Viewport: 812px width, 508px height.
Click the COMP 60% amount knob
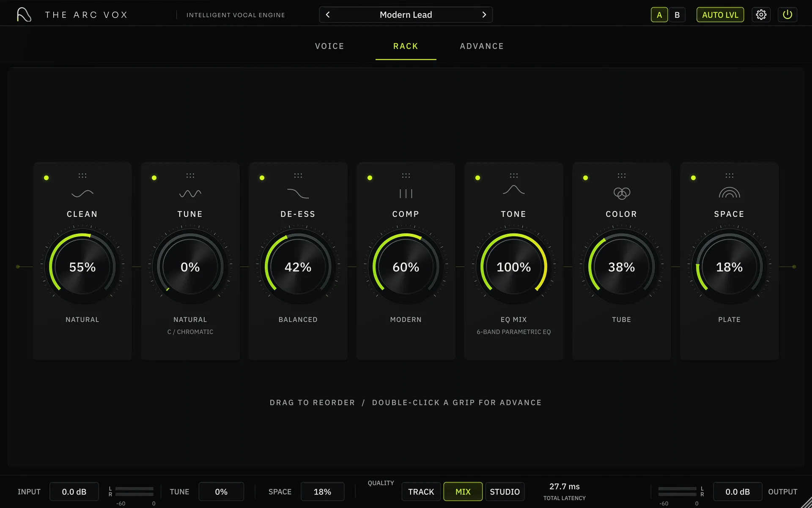[x=406, y=267]
